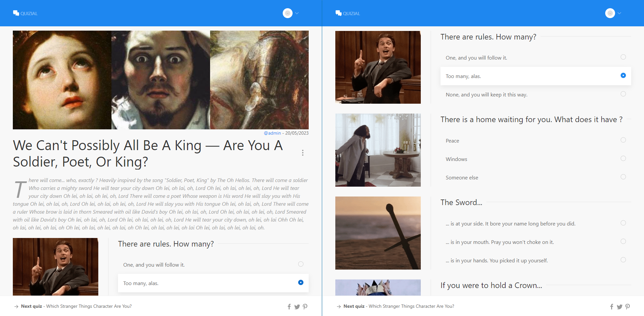Share on Twitter in right window footer

(x=620, y=306)
